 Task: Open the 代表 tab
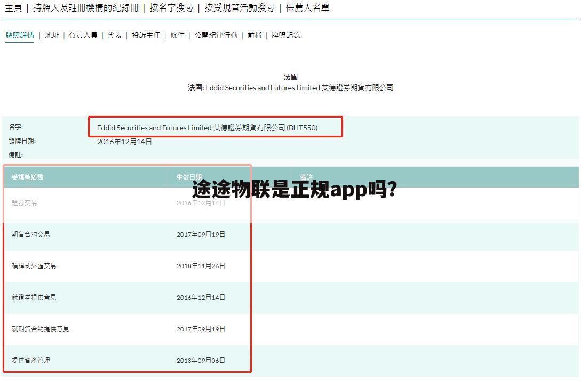click(x=115, y=35)
